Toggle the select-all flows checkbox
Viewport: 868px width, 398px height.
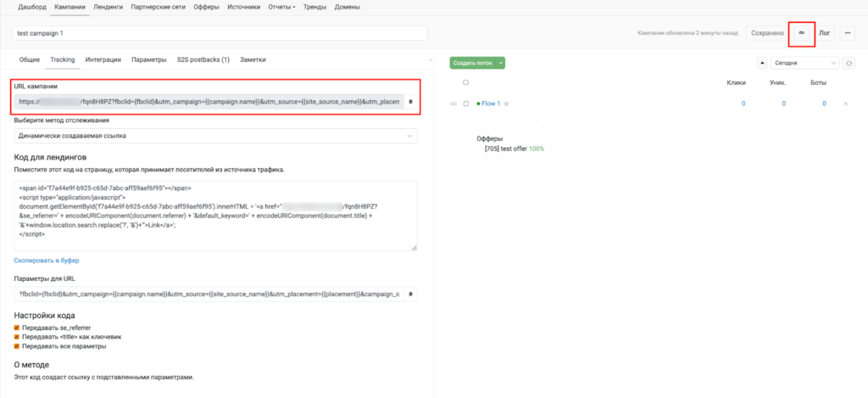465,82
